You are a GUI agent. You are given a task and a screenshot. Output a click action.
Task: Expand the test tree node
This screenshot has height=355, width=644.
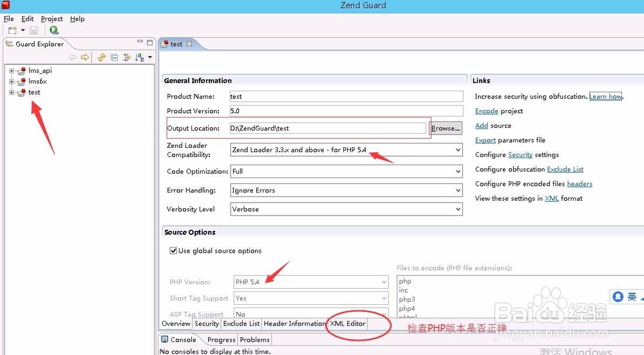click(x=12, y=93)
